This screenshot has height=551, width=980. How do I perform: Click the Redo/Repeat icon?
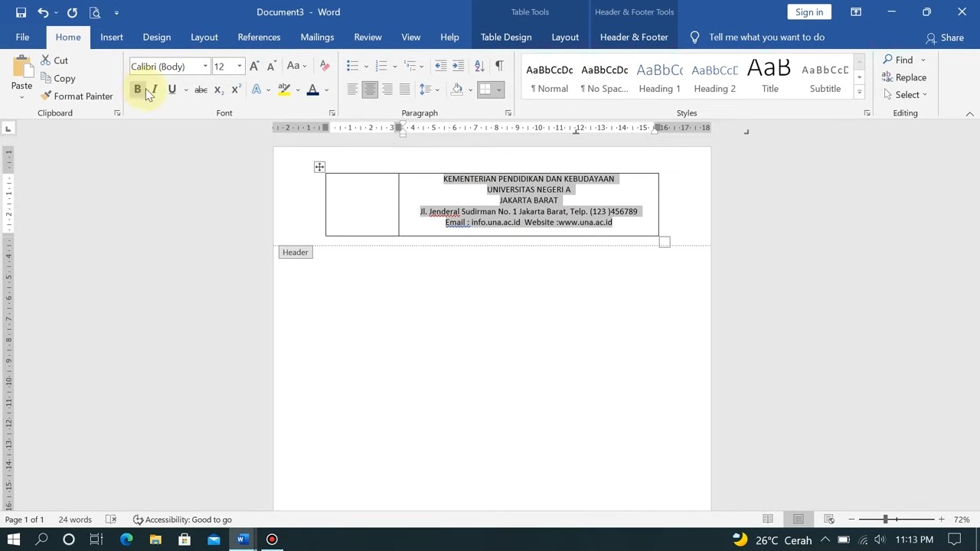click(x=72, y=12)
